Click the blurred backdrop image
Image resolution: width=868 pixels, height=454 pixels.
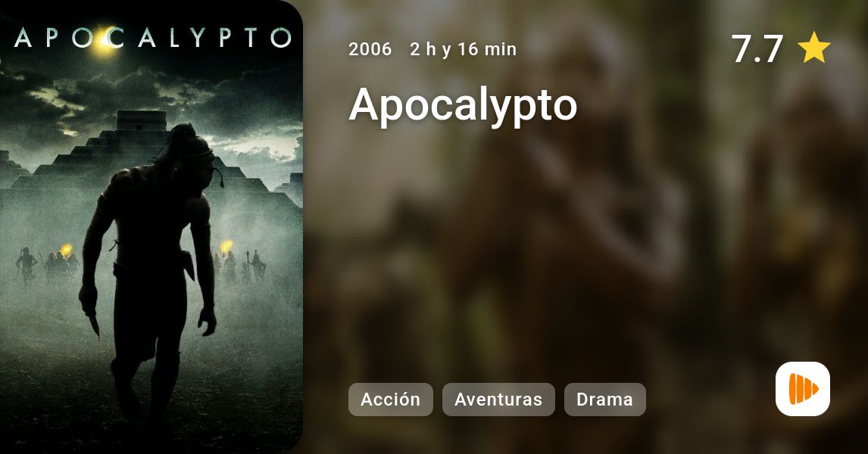[585, 227]
